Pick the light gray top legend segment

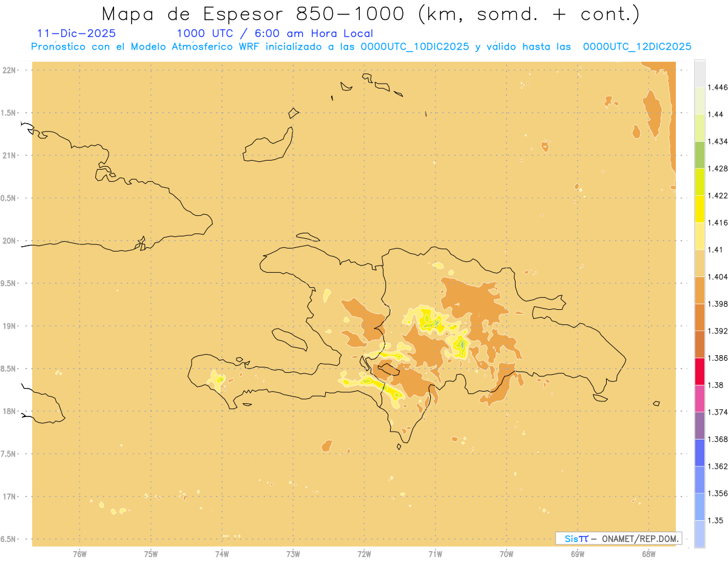pos(699,73)
